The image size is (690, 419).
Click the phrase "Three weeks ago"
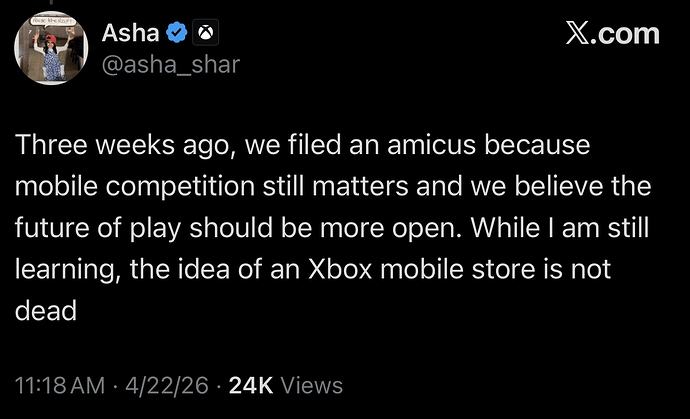click(x=98, y=145)
